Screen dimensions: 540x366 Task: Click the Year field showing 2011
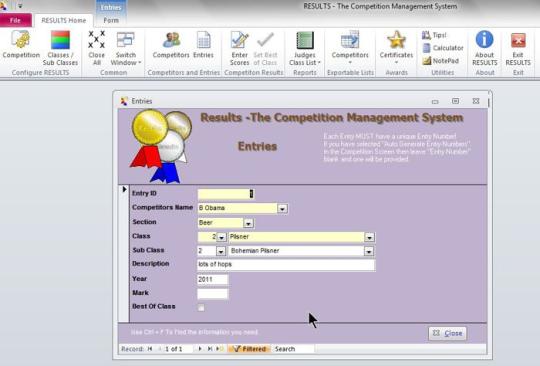tap(212, 279)
